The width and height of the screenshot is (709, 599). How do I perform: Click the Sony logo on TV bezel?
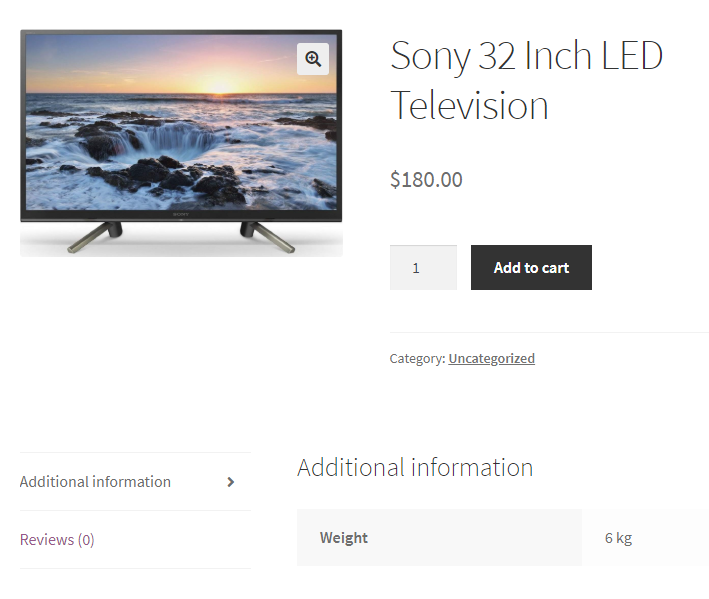pos(181,214)
